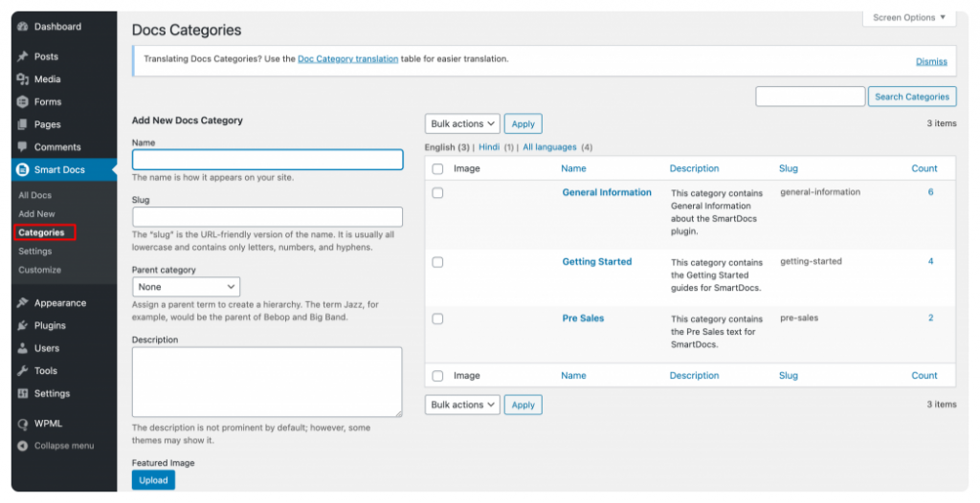Click bottom Apply button

click(x=523, y=405)
